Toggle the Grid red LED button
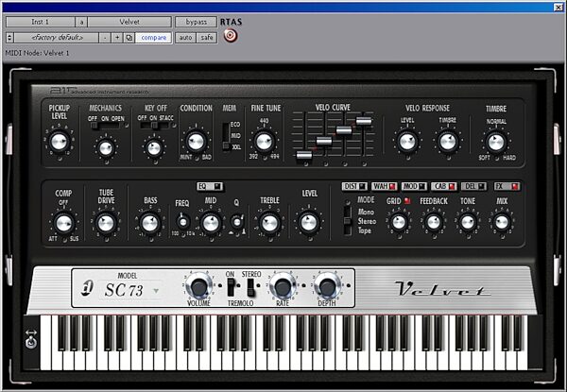The height and width of the screenshot is (392, 567). coord(407,200)
